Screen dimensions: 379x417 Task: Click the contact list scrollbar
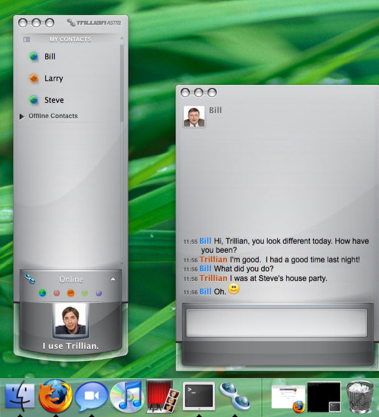[122, 83]
